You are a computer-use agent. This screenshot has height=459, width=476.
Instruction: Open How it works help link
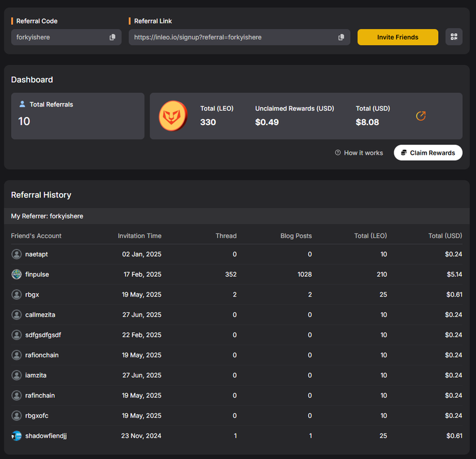click(x=359, y=153)
